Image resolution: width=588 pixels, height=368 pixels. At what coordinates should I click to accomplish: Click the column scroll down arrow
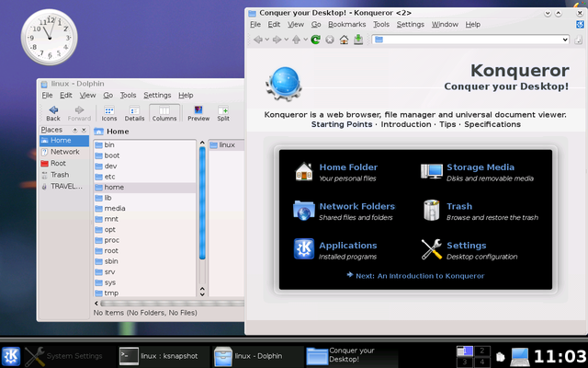[x=202, y=294]
